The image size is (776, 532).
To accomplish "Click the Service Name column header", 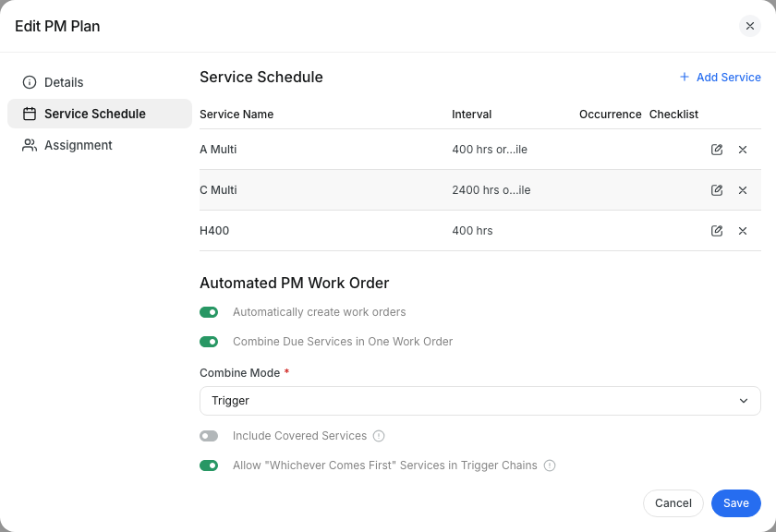I will (236, 115).
